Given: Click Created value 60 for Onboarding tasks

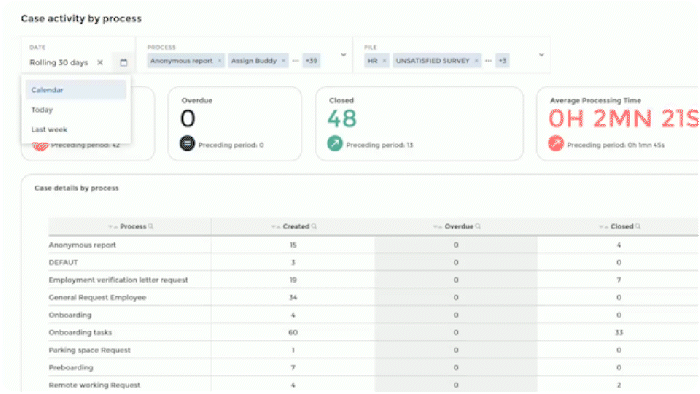Looking at the screenshot, I should click(x=293, y=332).
